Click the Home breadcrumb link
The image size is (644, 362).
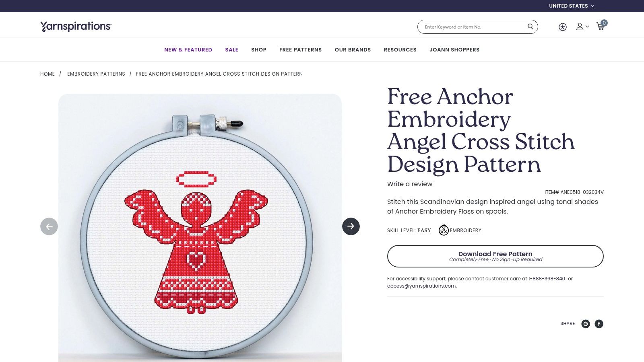pos(47,74)
